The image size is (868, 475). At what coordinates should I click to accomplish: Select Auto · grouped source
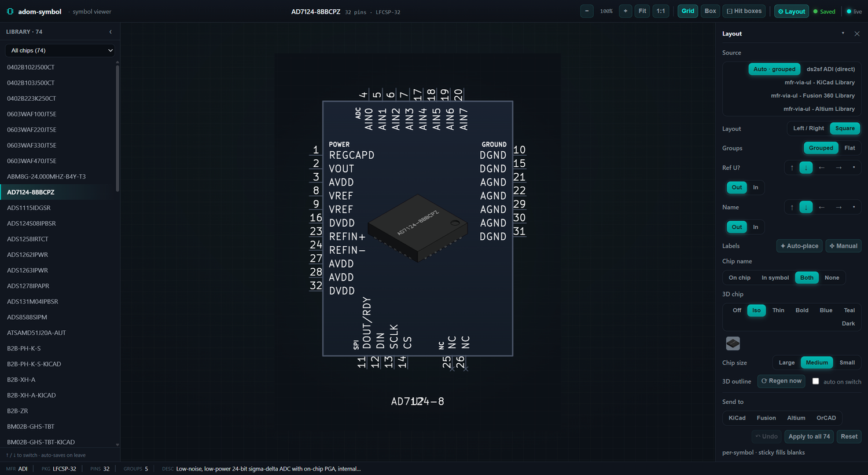[x=774, y=70]
